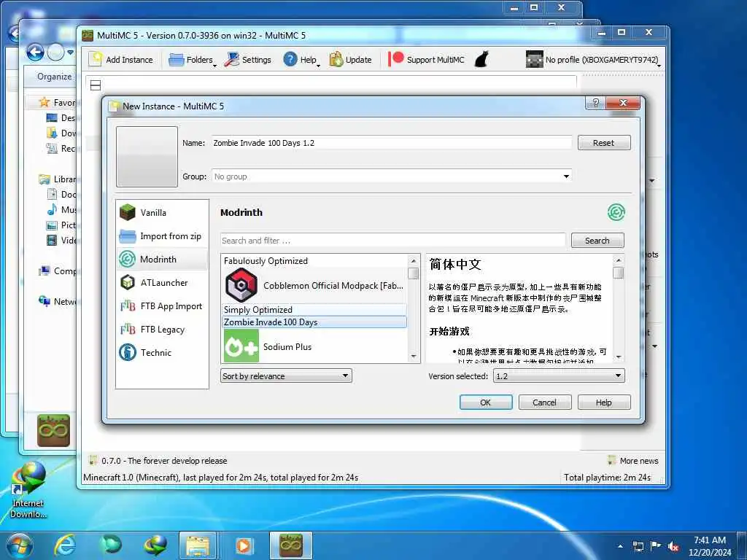This screenshot has width=747, height=560.
Task: Click Support MultiMC Patreon button
Action: pyautogui.click(x=426, y=60)
